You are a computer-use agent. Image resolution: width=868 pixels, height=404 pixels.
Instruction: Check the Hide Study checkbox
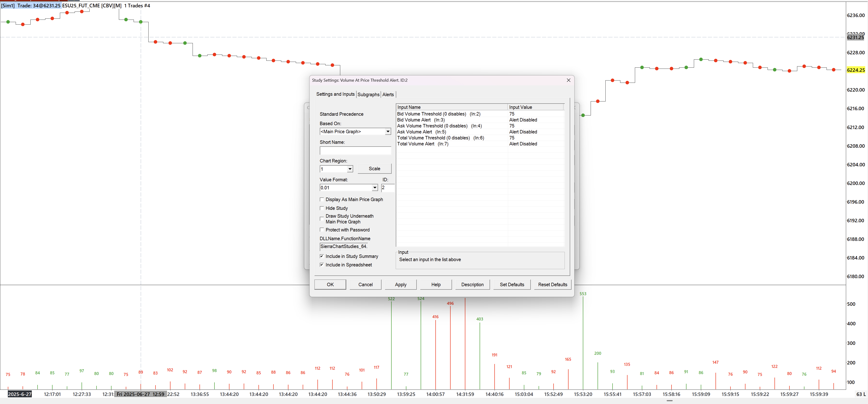coord(322,208)
